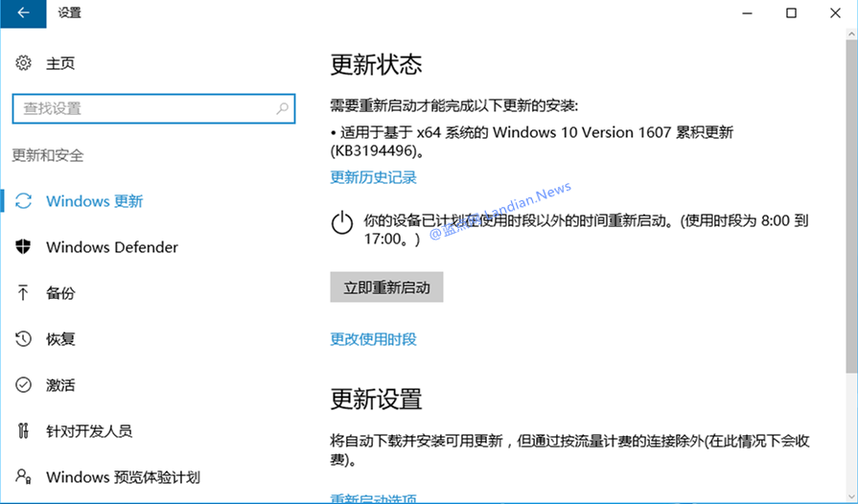Maximize the 设置 window
This screenshot has width=858, height=504.
pyautogui.click(x=791, y=13)
